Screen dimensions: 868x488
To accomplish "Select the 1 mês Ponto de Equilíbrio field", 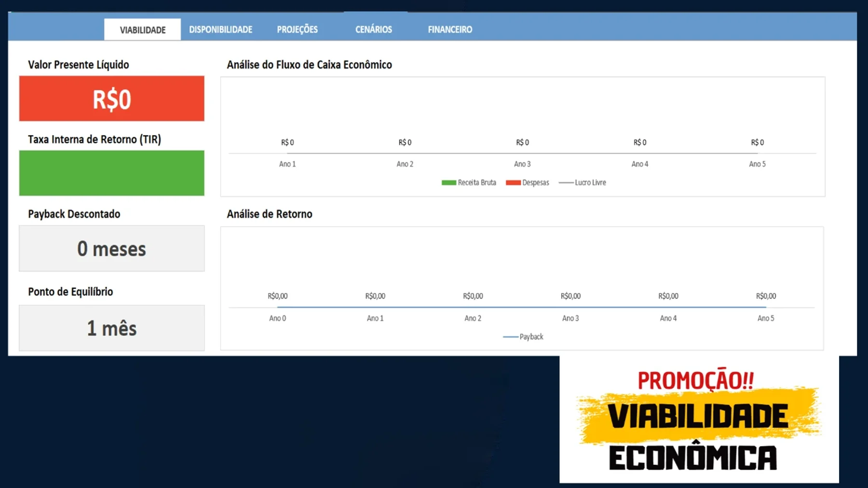I will tap(112, 328).
